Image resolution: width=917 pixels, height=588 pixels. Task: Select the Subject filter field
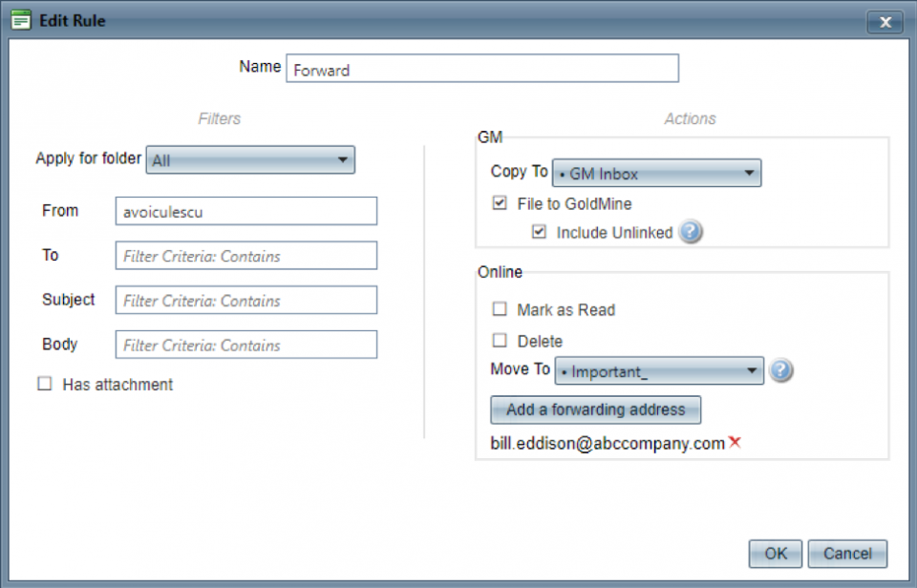(246, 300)
